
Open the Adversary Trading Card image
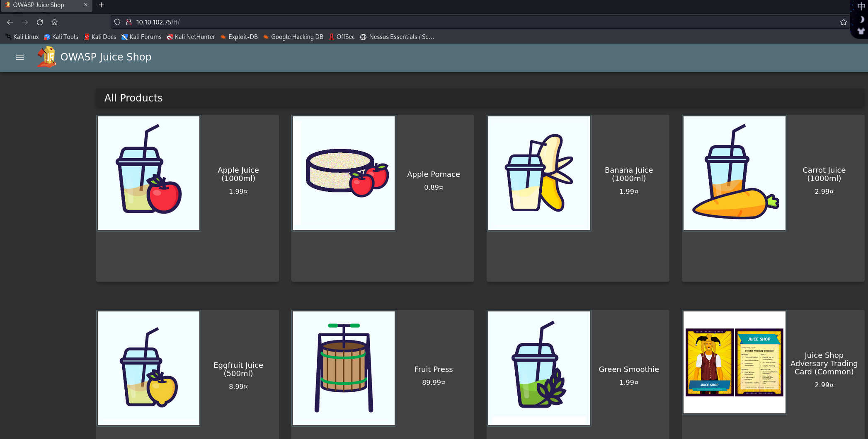point(734,362)
